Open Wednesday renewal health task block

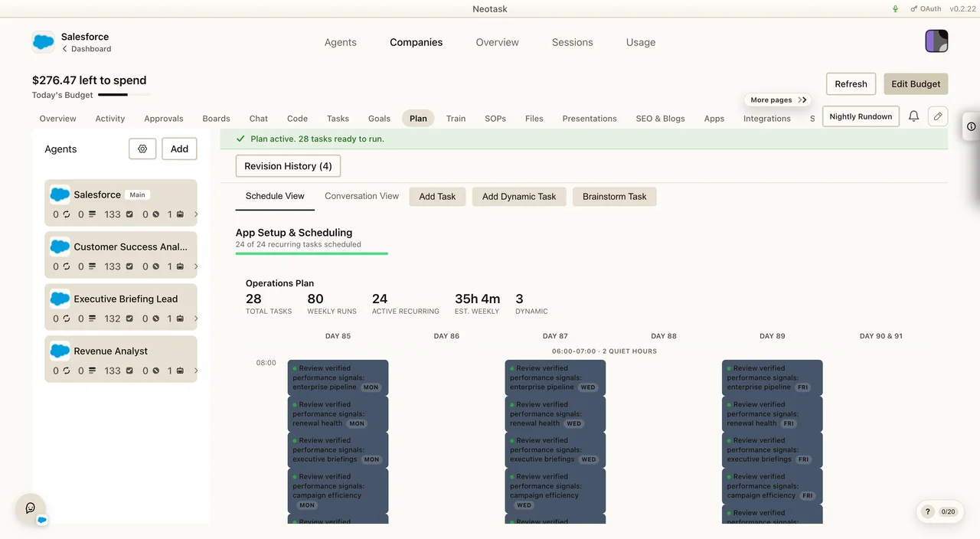(555, 413)
